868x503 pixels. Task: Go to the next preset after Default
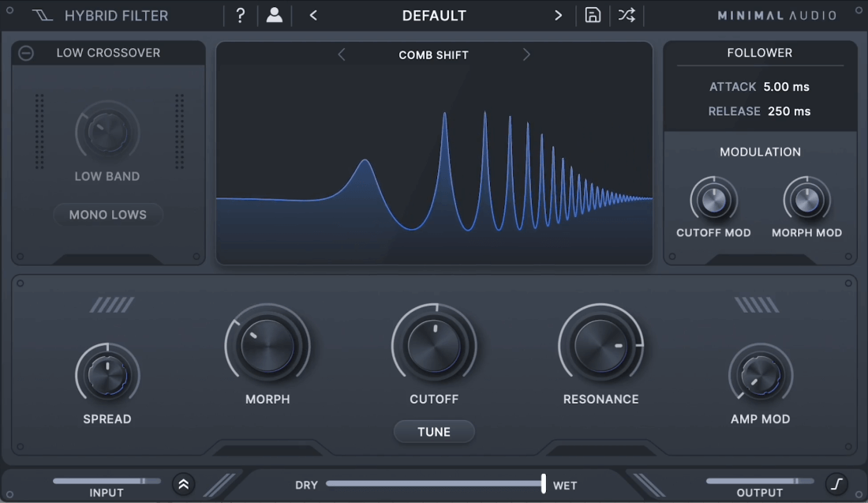tap(558, 16)
